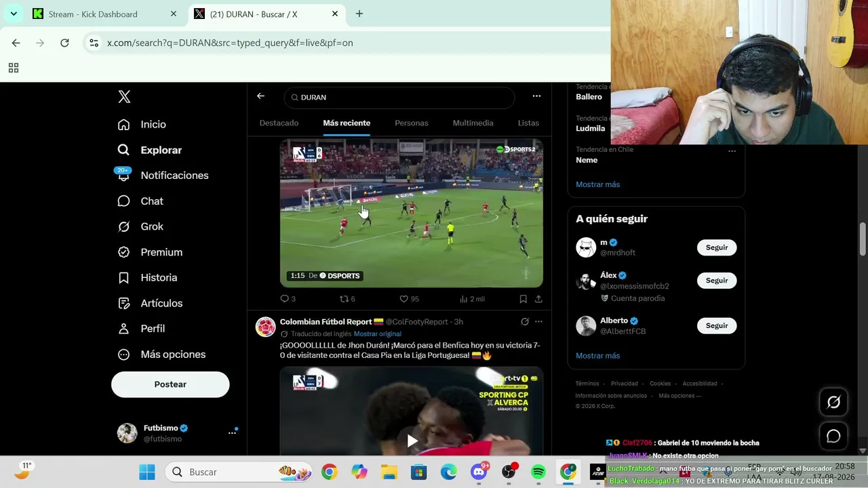Open Spotify from the taskbar

[538, 472]
